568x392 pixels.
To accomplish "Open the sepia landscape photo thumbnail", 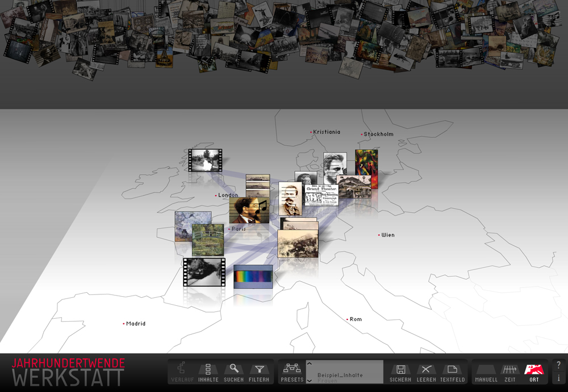I will (298, 243).
